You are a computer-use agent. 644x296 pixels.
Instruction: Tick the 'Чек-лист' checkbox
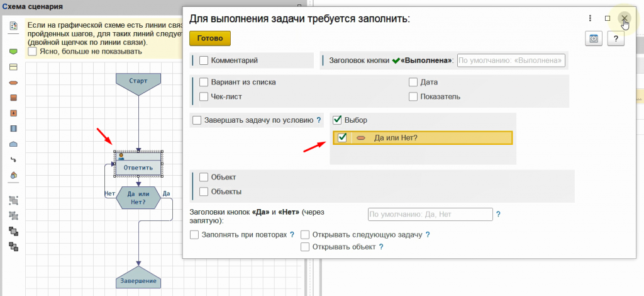(204, 96)
